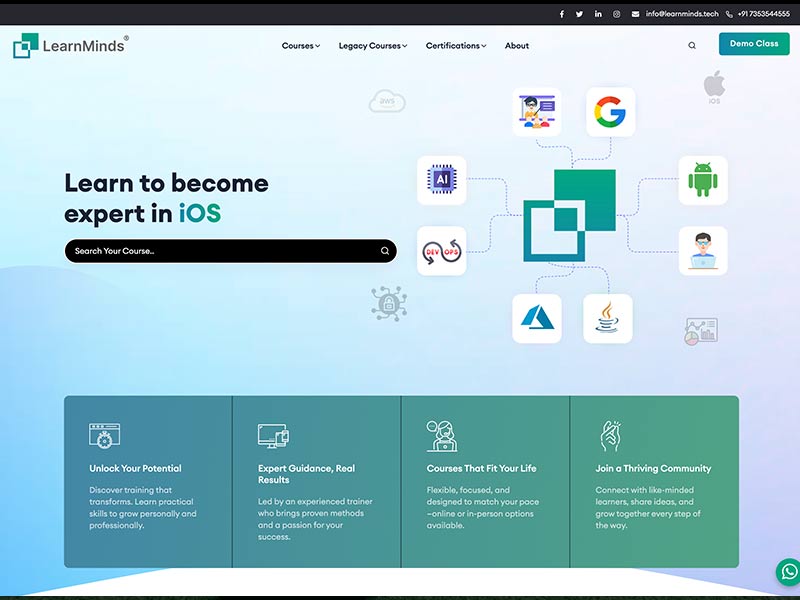Expand the Legacy Courses dropdown
Image resolution: width=800 pixels, height=600 pixels.
372,46
